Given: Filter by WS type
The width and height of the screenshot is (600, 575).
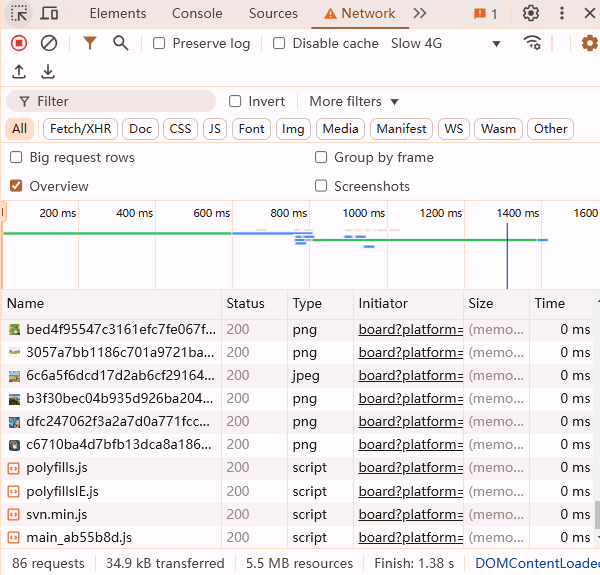Looking at the screenshot, I should (454, 129).
